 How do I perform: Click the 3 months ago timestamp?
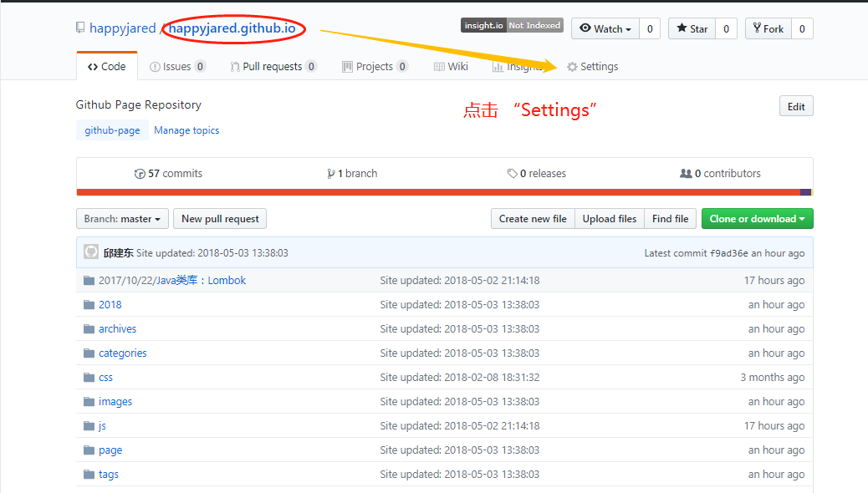point(773,378)
